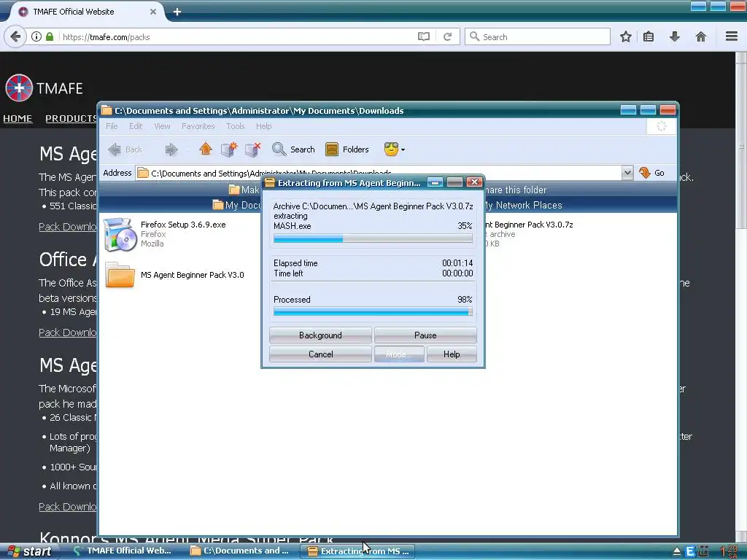747x560 pixels.
Task: Click the green padlock security icon
Action: click(50, 36)
